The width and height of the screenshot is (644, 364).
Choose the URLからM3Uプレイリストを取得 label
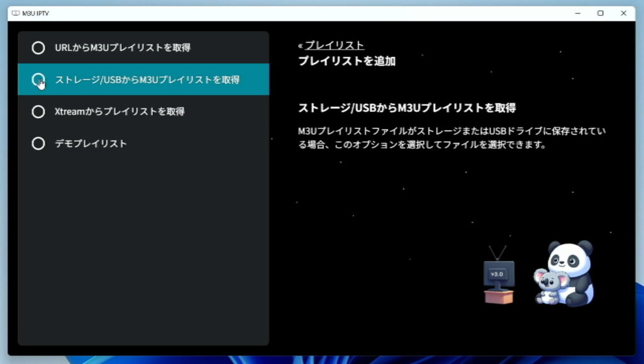click(123, 48)
